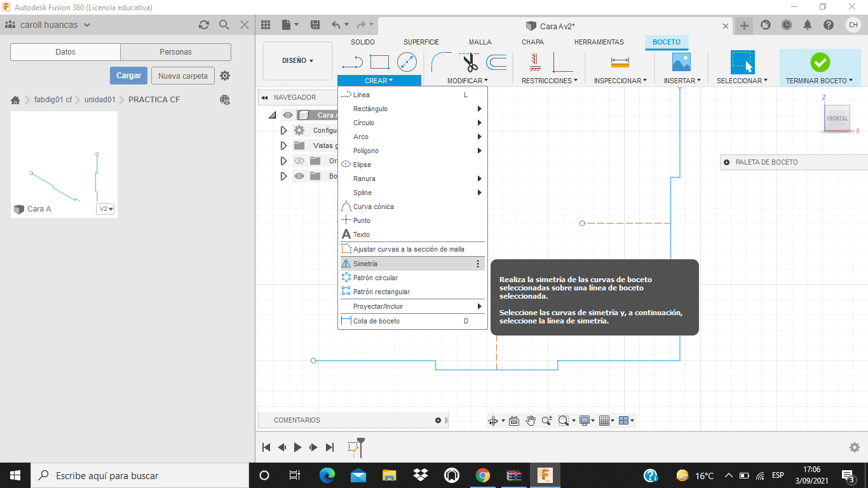
Task: Switch to the SOLIDO tab
Action: [x=363, y=42]
